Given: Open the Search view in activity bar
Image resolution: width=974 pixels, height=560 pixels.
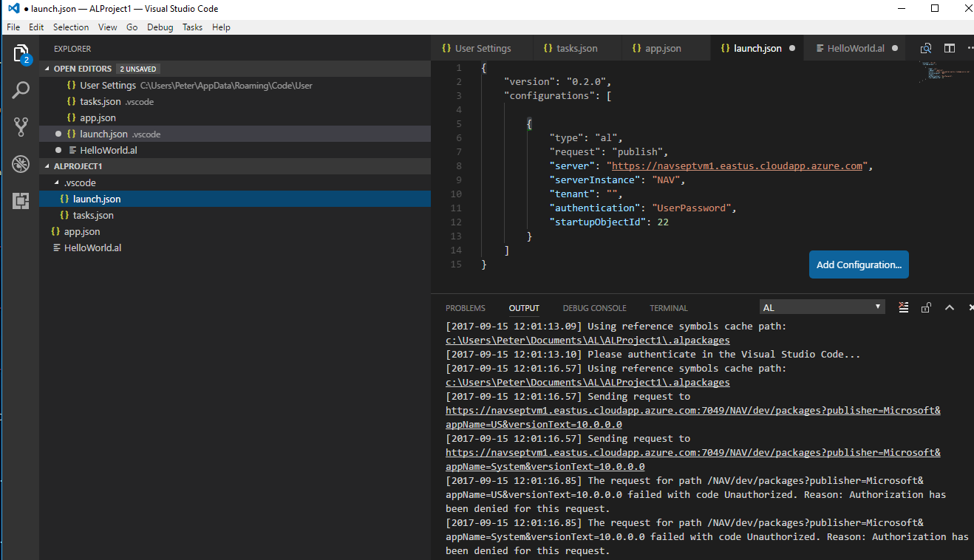Looking at the screenshot, I should click(x=21, y=90).
